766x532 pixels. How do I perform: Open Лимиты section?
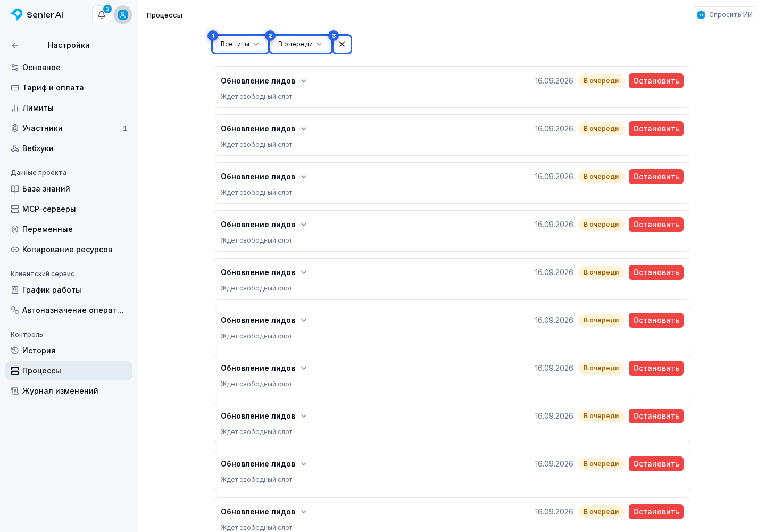[69, 108]
